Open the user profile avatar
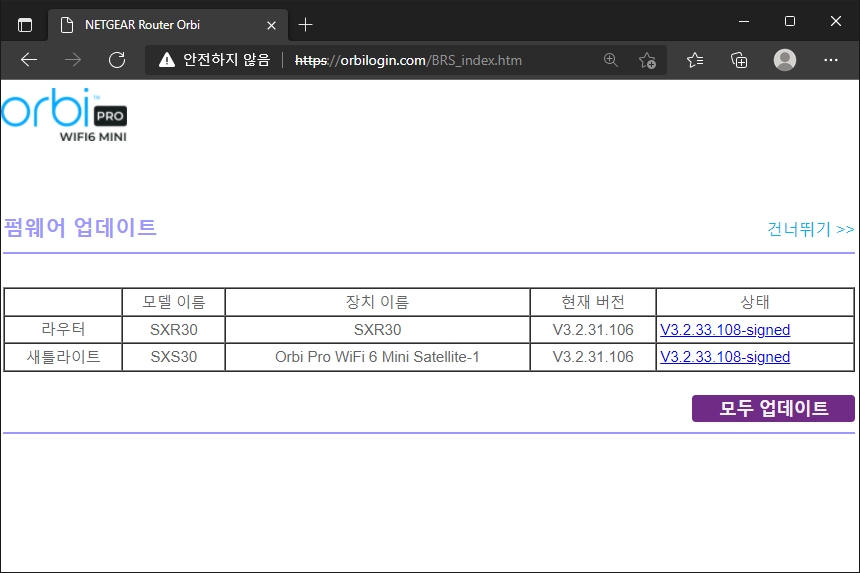The image size is (860, 573). point(785,60)
